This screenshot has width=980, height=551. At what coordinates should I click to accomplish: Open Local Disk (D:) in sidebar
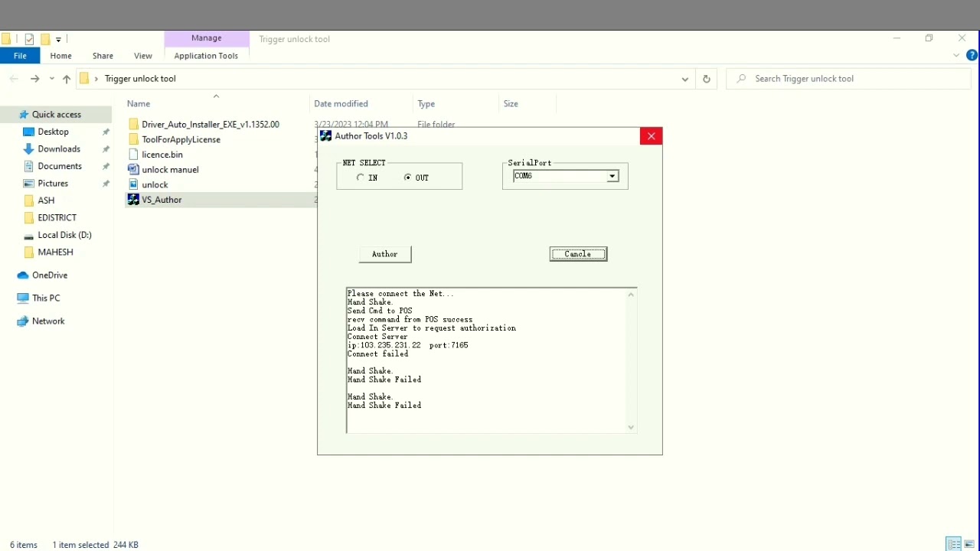click(64, 235)
